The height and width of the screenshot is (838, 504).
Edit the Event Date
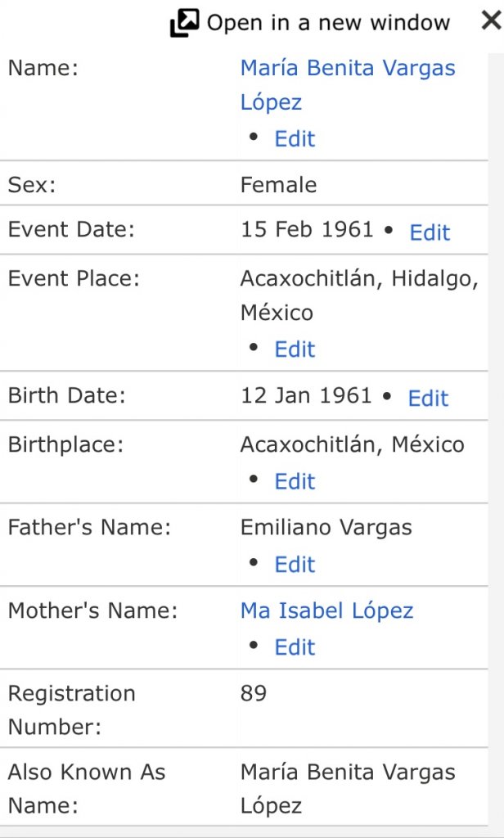click(x=430, y=233)
